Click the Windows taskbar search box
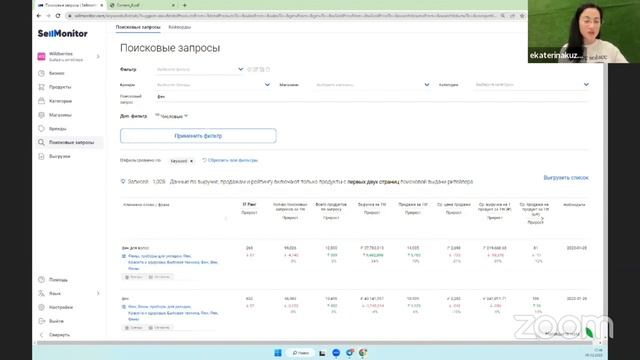 tap(300, 353)
